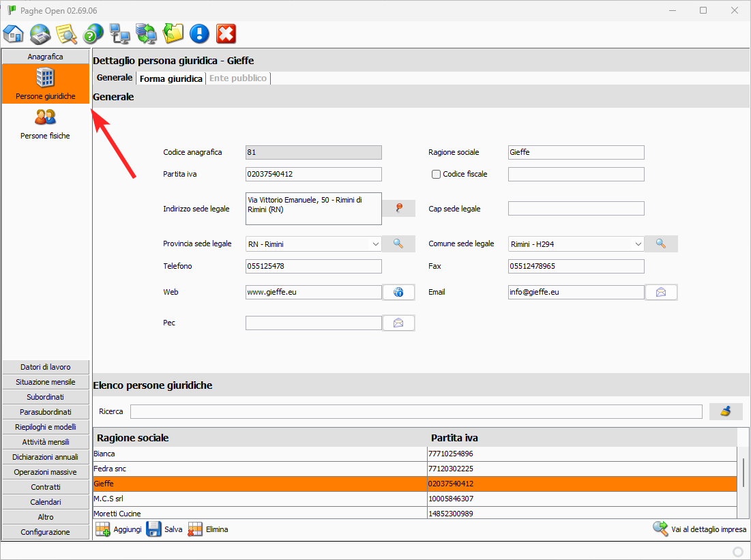Click the Ricerca search field
The width and height of the screenshot is (751, 560).
click(x=415, y=411)
